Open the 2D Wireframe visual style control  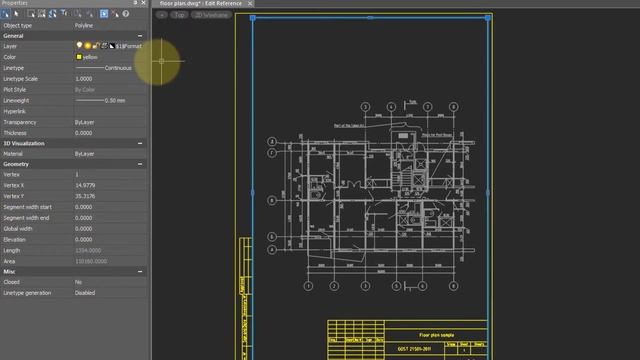211,15
